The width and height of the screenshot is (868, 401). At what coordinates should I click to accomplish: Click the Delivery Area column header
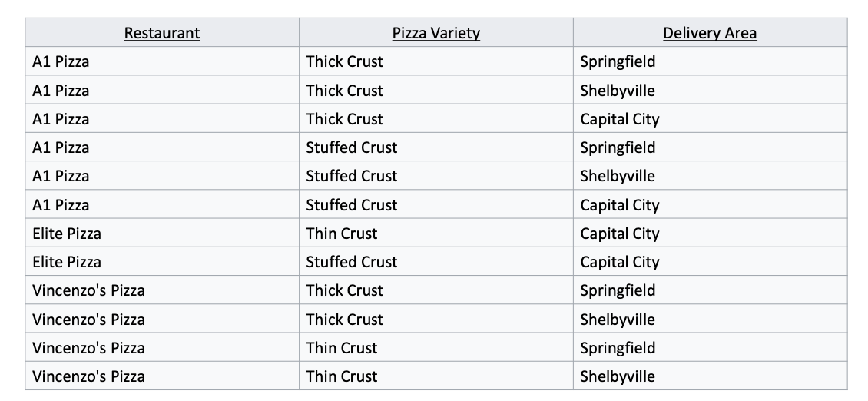coord(711,33)
